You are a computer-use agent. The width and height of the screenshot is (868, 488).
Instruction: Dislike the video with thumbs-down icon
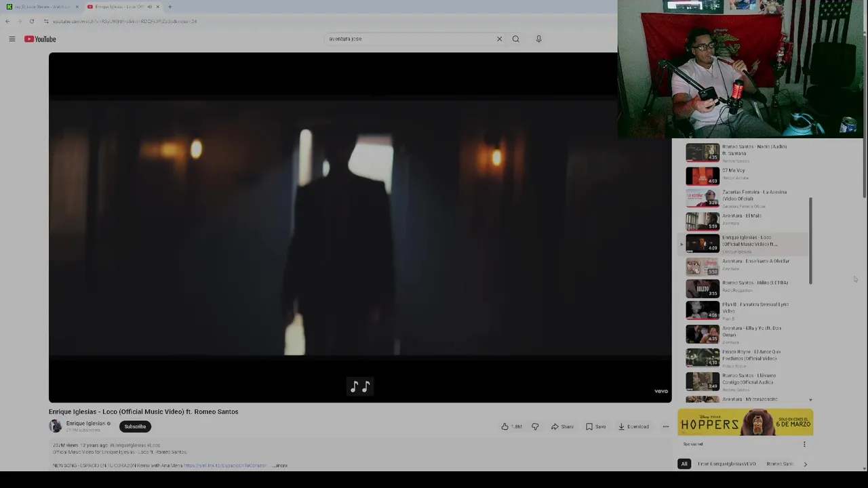(x=535, y=426)
